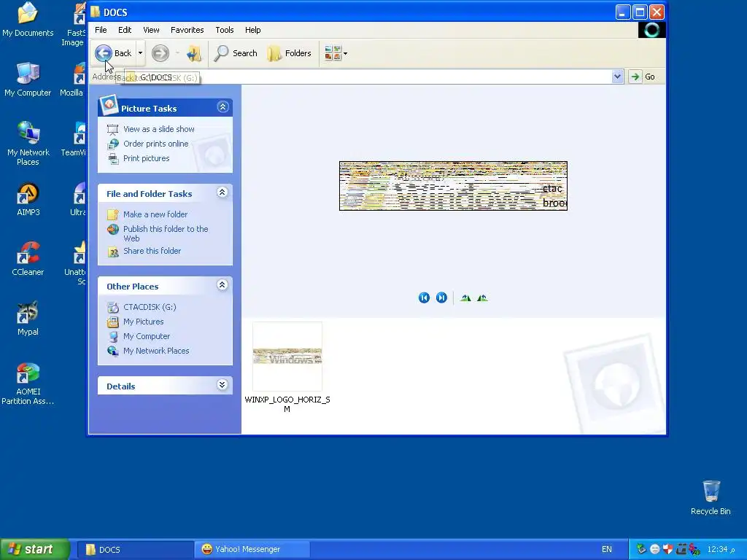Open the Favorites menu
The height and width of the screenshot is (560, 747).
(x=187, y=30)
